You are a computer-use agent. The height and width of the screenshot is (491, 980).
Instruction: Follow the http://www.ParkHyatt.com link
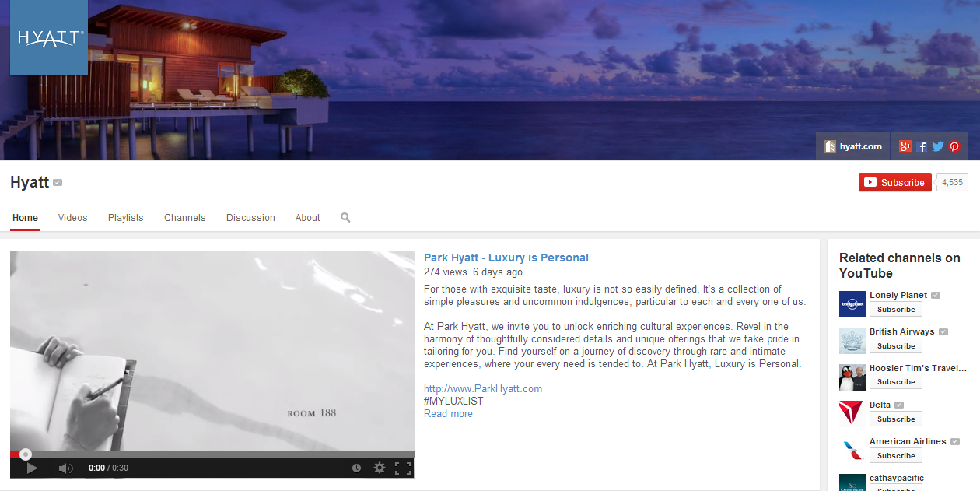click(x=483, y=388)
